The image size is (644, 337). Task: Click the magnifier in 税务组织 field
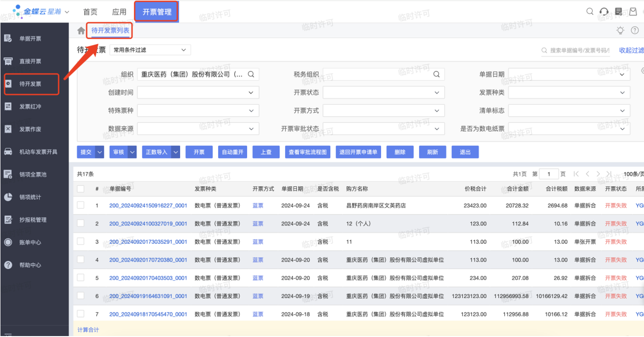pyautogui.click(x=436, y=74)
